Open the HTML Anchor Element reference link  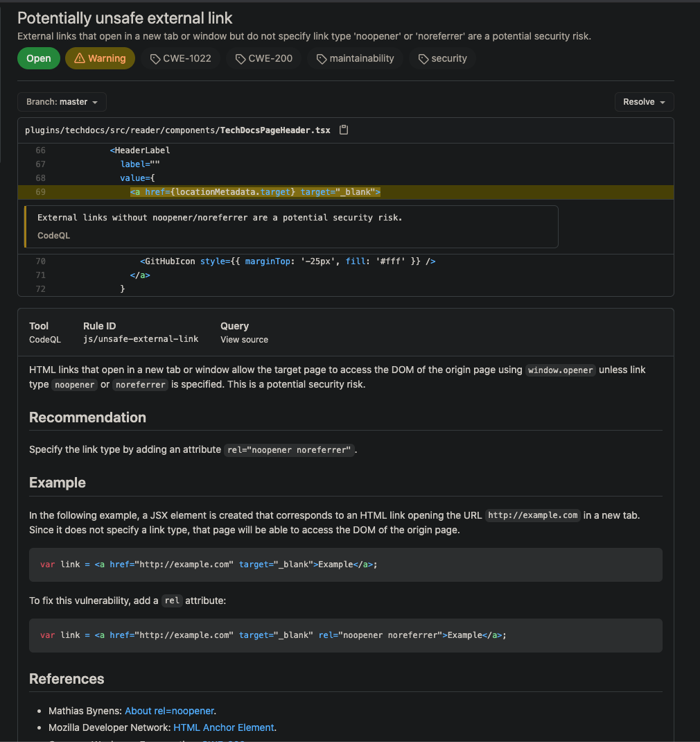point(224,727)
